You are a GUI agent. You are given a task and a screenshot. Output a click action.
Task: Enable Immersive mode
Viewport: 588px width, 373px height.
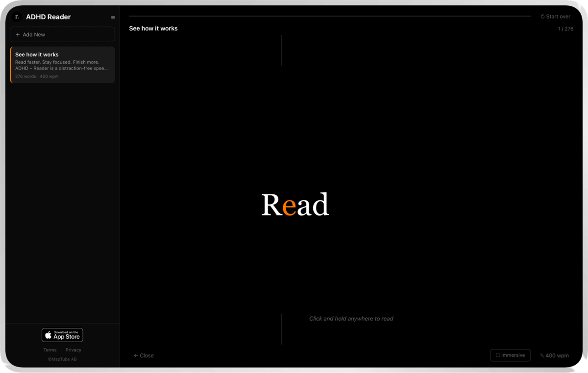pyautogui.click(x=510, y=355)
